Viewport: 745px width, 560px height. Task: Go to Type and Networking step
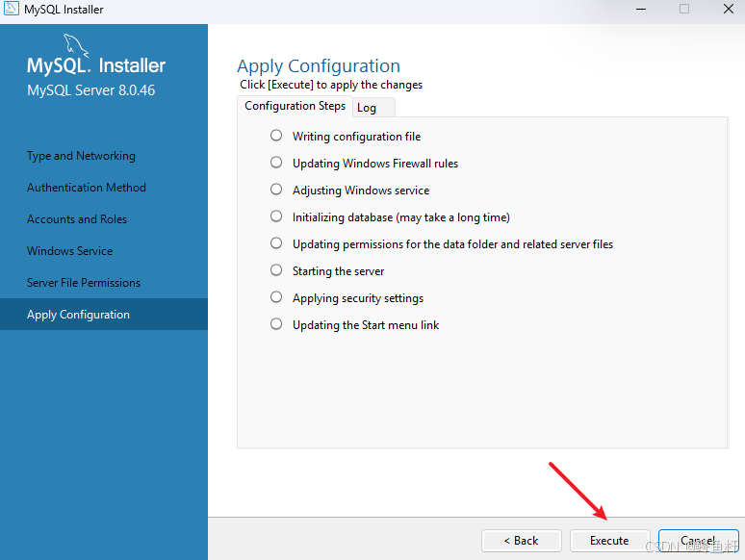(x=81, y=156)
